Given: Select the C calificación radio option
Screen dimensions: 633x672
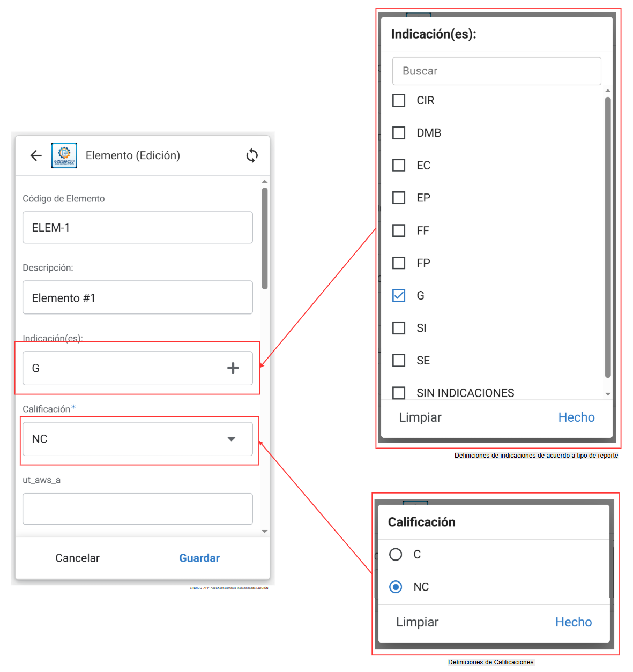Looking at the screenshot, I should pos(396,554).
